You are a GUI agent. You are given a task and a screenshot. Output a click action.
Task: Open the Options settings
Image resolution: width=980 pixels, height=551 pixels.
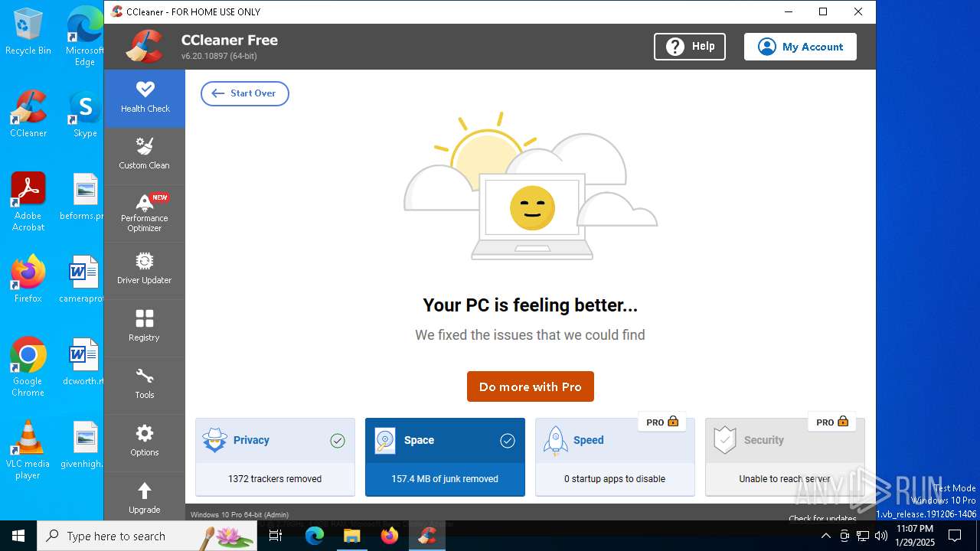coord(145,442)
